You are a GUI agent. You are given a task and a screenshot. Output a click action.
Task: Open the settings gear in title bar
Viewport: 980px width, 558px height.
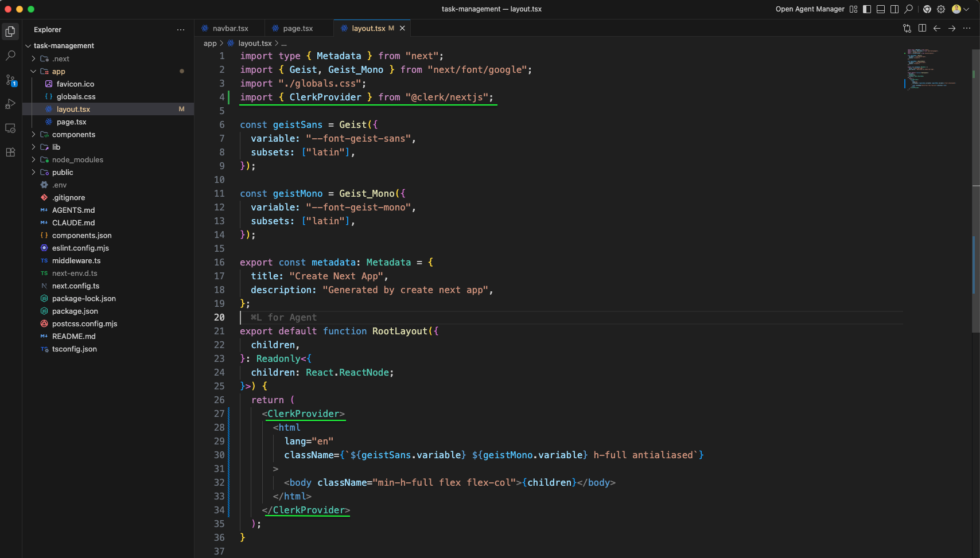point(941,9)
